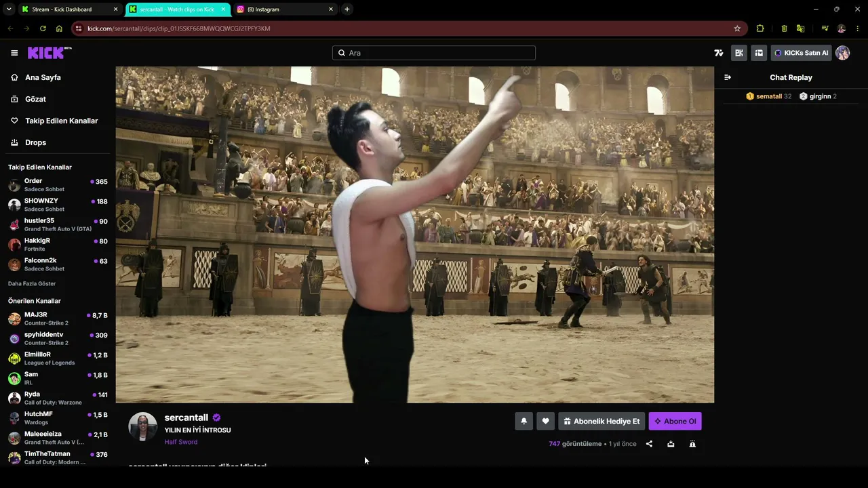Click the sercantall channel avatar
Screen dimensions: 868x488
(142, 426)
